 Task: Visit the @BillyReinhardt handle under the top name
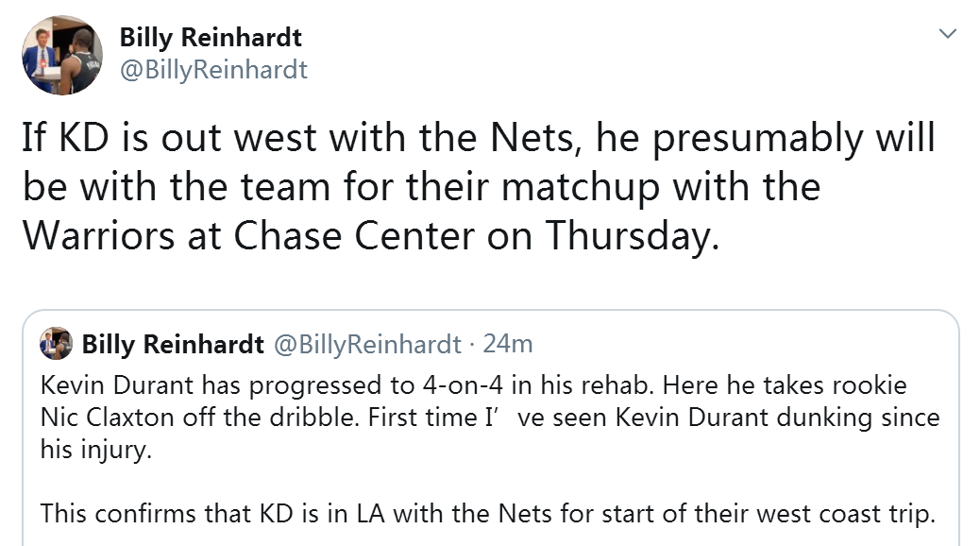213,69
